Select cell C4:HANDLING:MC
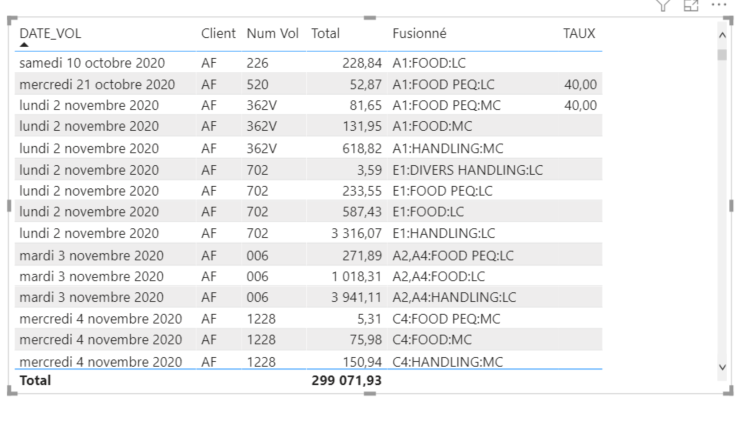This screenshot has width=751, height=432. (448, 362)
